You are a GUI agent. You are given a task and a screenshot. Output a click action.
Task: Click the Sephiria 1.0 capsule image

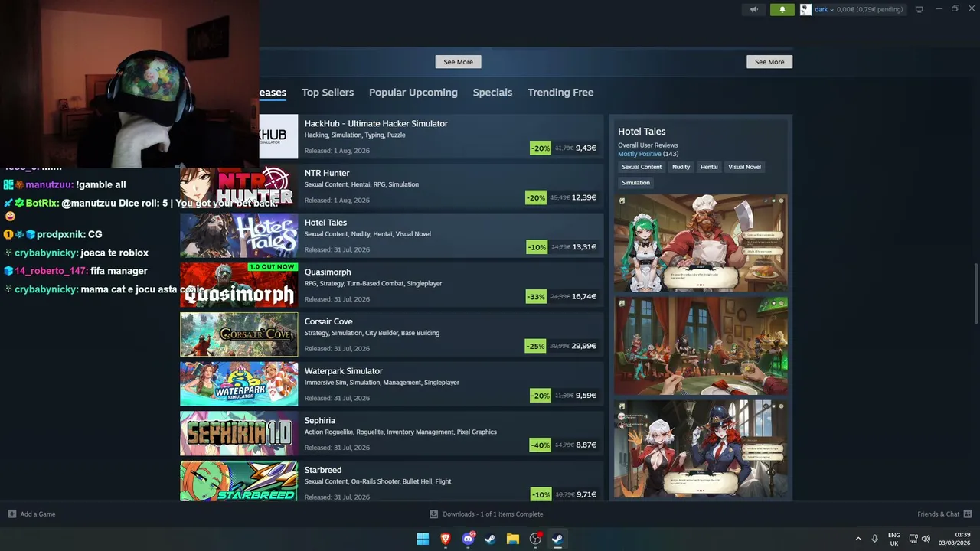pos(239,433)
